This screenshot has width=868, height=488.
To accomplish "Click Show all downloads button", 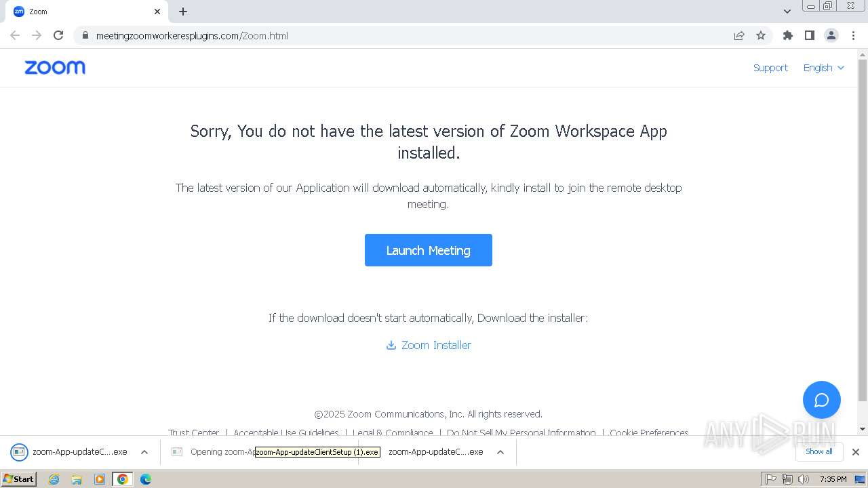I will coord(818,451).
